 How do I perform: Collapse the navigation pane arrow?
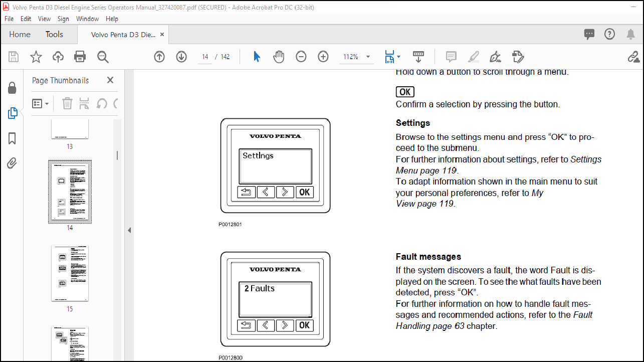pyautogui.click(x=129, y=230)
